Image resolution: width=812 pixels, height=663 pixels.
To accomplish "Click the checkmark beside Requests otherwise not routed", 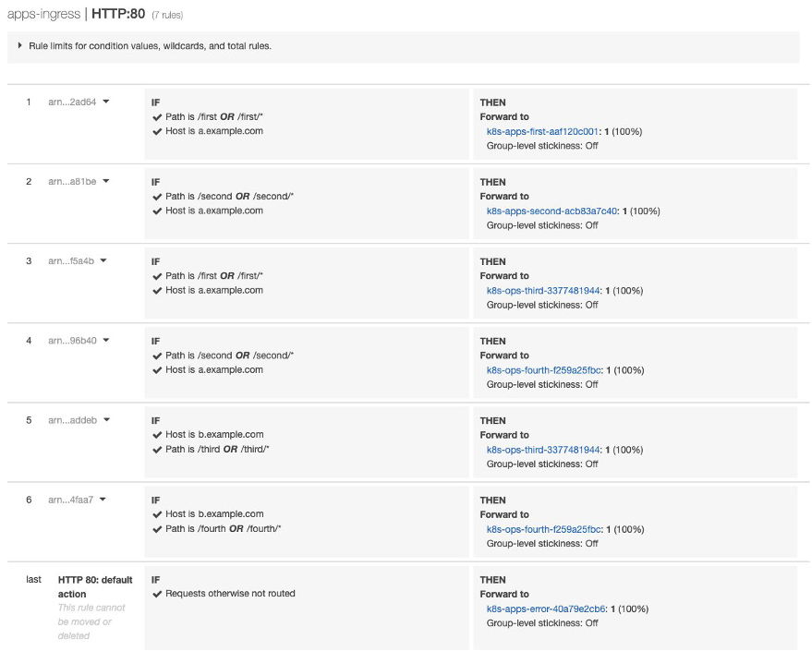I will (x=157, y=594).
